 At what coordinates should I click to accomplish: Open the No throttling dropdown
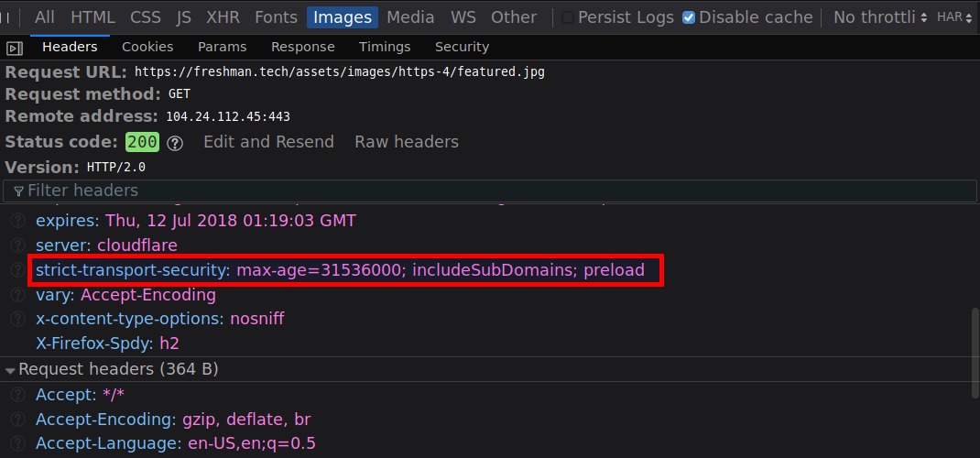(x=879, y=17)
